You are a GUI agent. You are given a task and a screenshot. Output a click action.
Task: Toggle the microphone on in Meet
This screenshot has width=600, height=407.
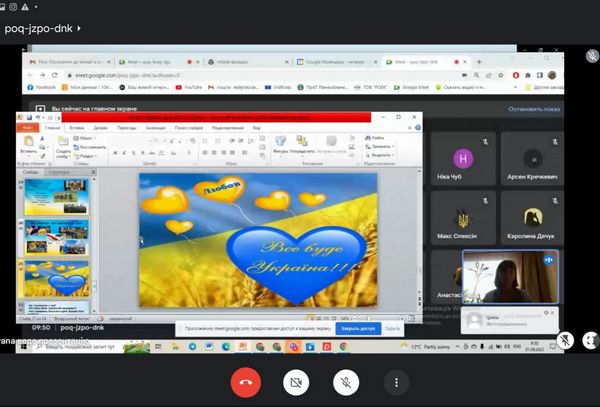click(346, 382)
